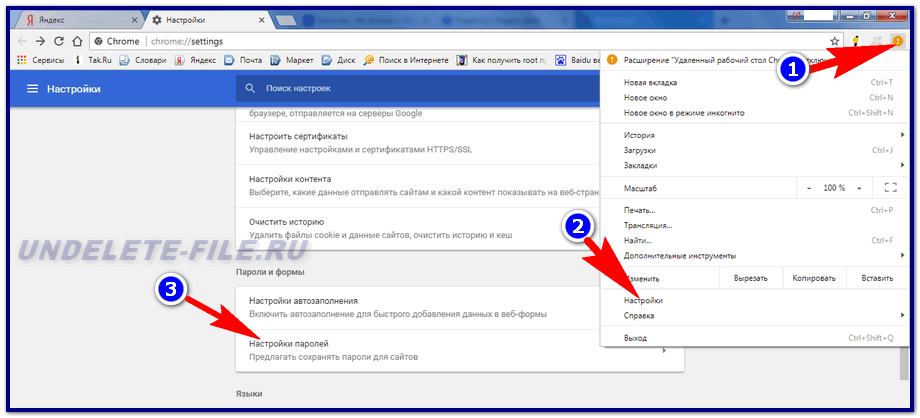The image size is (920, 418).
Task: Expand the История submenu
Action: [x=900, y=135]
